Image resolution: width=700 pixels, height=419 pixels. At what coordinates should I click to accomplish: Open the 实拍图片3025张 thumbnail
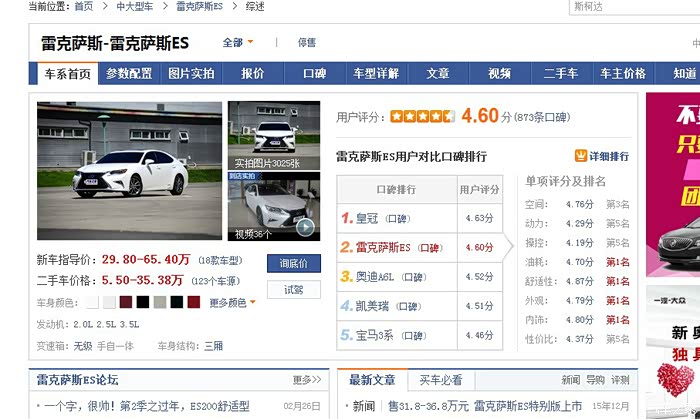coord(274,136)
